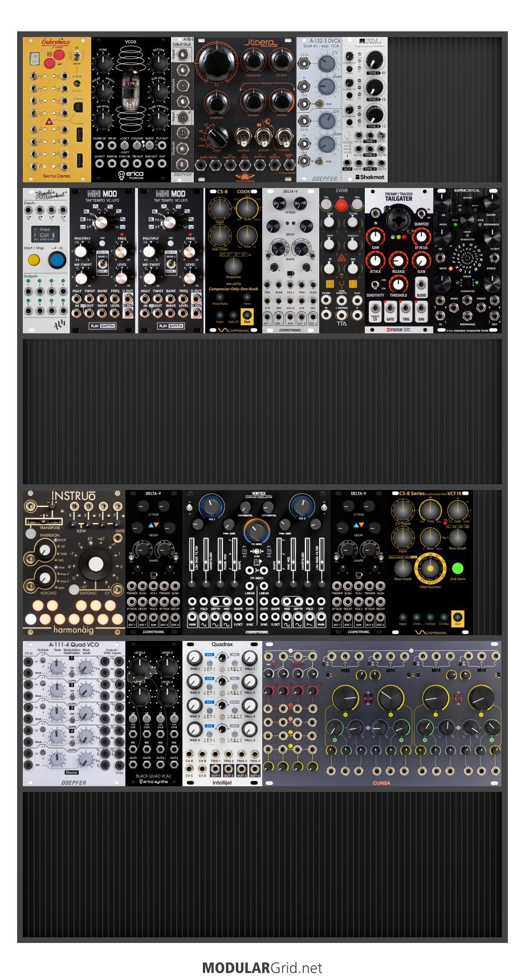Click the seven-segment display on Shuttle Control
The width and height of the screenshot is (525, 980).
click(34, 58)
